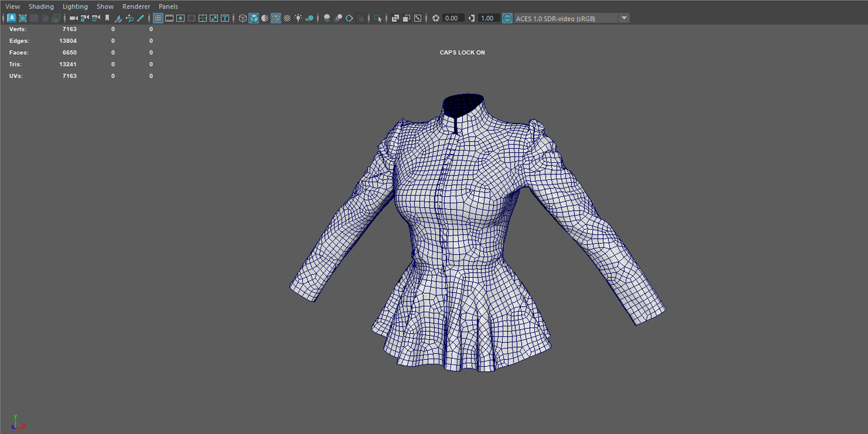This screenshot has height=434, width=868.
Task: Click the Multisample Anti-aliasing icon
Action: 349,18
